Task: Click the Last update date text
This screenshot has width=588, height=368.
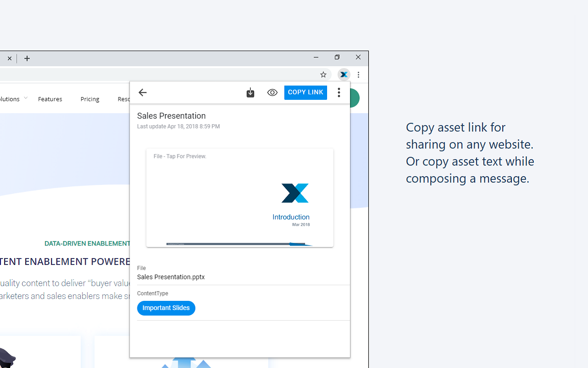Action: [178, 126]
